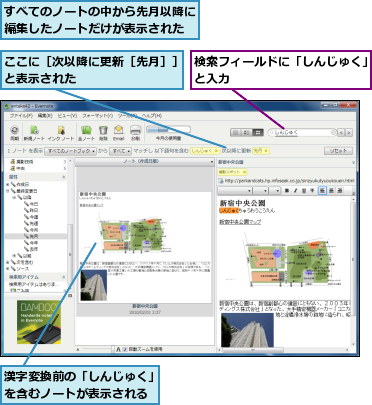
Task: Expand the 次を含む attribute node
Action: [8, 262]
